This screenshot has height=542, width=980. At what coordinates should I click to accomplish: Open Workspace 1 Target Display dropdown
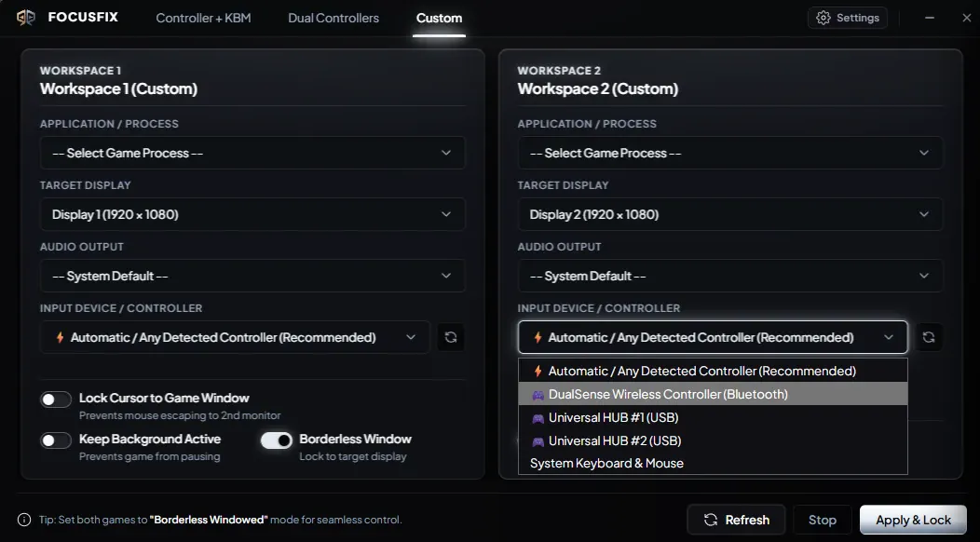252,214
